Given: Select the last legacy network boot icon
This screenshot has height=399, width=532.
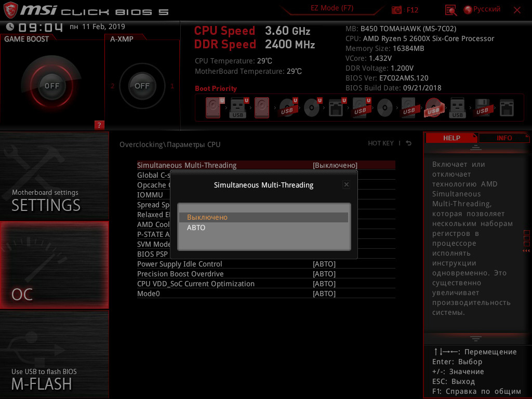Looking at the screenshot, I should coord(507,108).
